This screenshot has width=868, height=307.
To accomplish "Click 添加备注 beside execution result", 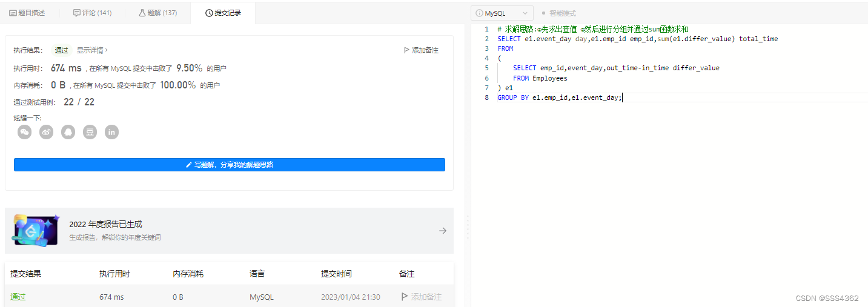I will pyautogui.click(x=421, y=50).
